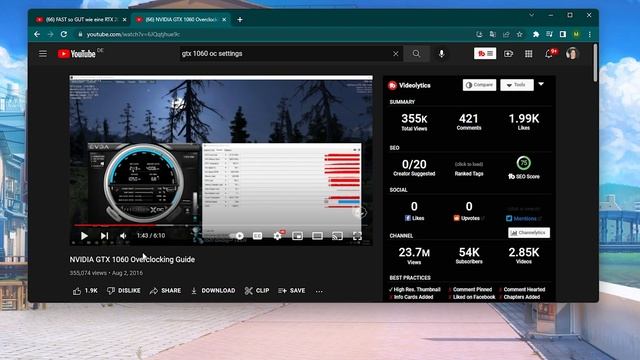Viewport: 640px width, 360px height.
Task: Open the YouTube hamburger guide menu
Action: click(42, 53)
